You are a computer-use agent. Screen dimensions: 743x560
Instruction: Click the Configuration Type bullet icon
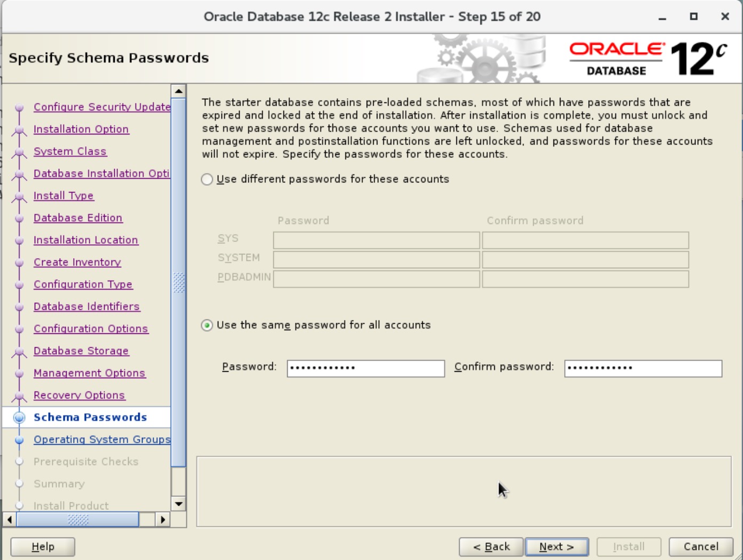click(x=19, y=285)
